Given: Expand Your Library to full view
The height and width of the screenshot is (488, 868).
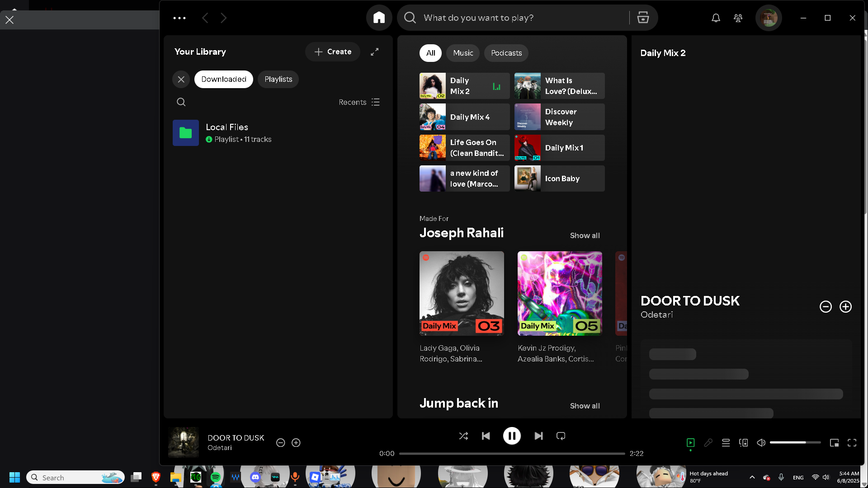Looking at the screenshot, I should pyautogui.click(x=375, y=52).
